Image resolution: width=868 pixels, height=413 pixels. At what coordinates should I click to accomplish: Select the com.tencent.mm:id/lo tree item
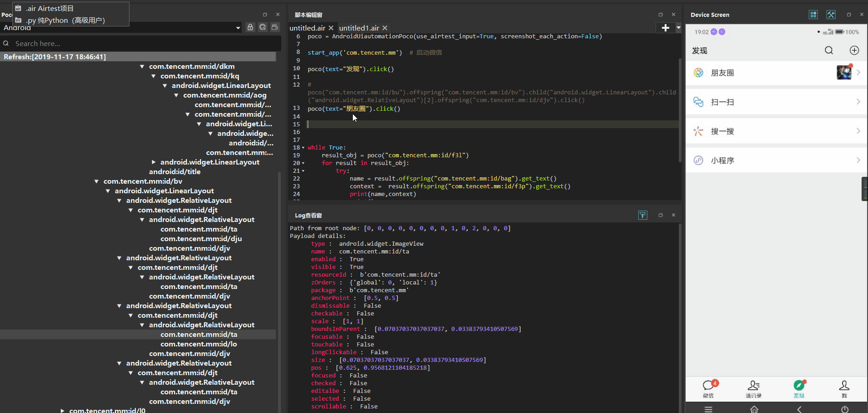pos(198,344)
